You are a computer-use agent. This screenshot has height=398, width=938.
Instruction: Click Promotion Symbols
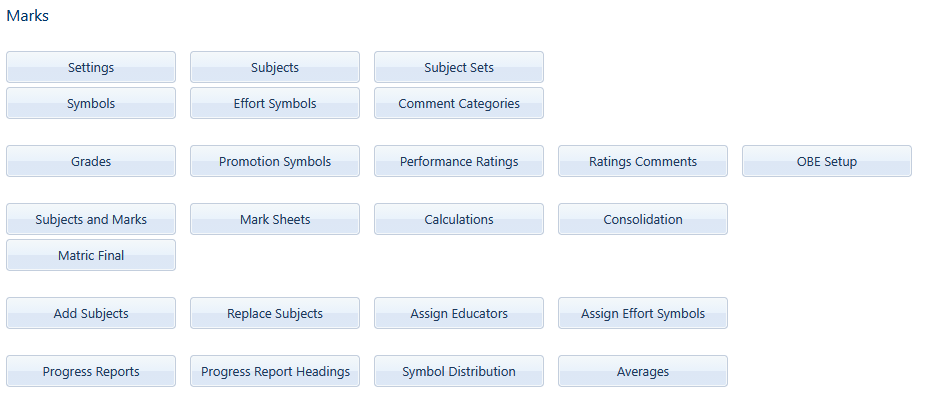point(275,161)
